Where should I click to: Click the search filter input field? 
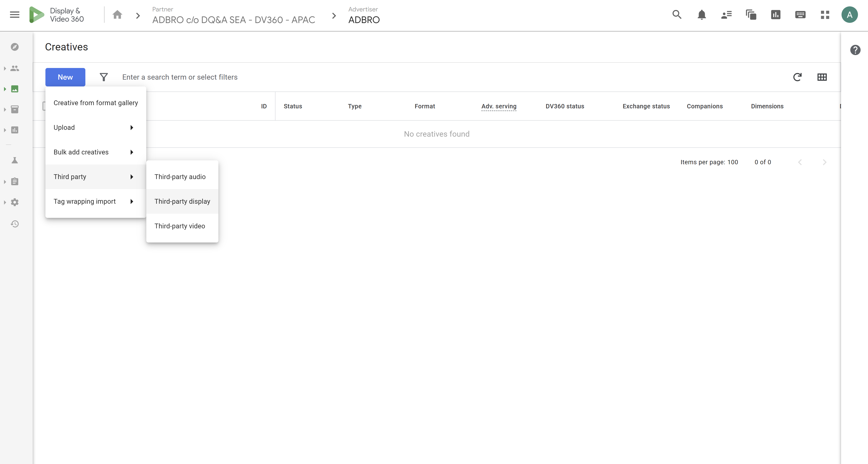pos(236,77)
